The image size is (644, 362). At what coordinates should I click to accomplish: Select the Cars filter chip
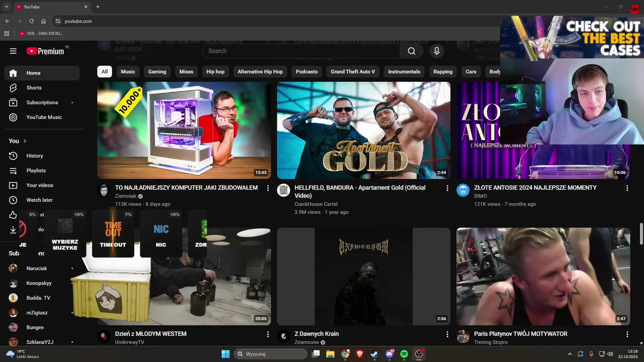click(x=471, y=71)
